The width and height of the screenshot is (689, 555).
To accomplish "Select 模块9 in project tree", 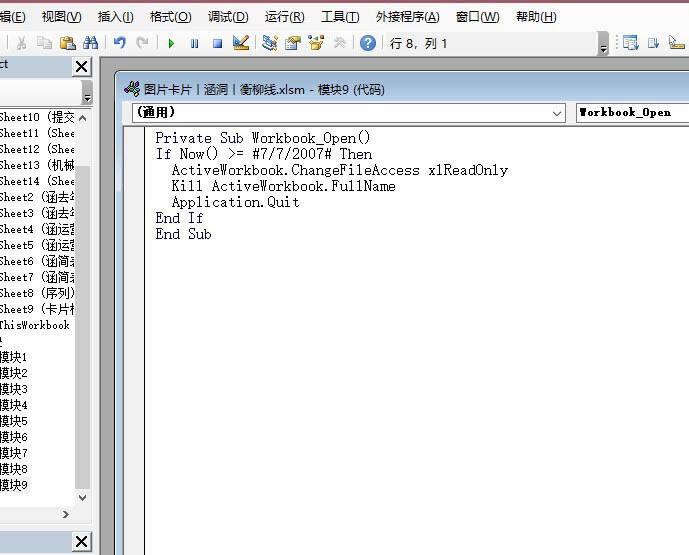I will (14, 485).
